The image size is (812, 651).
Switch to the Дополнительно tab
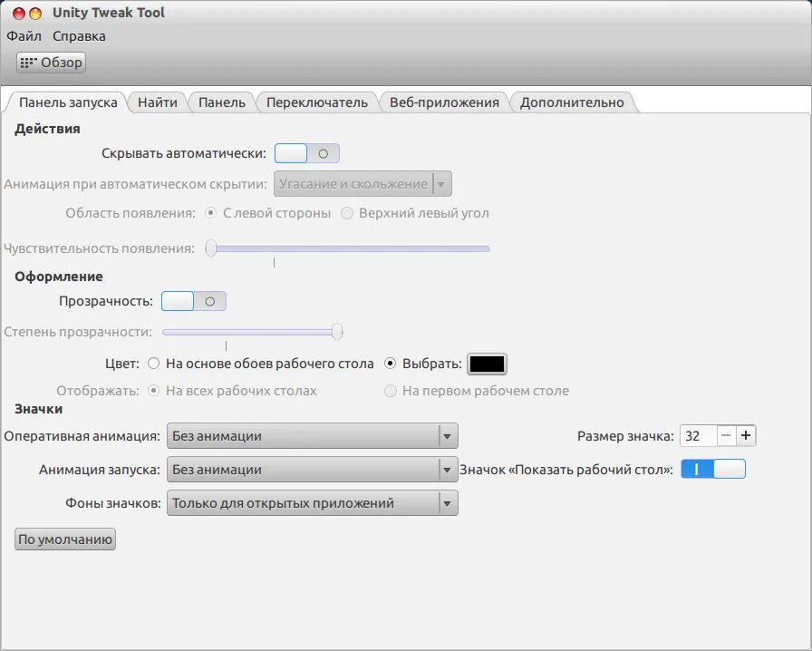572,102
